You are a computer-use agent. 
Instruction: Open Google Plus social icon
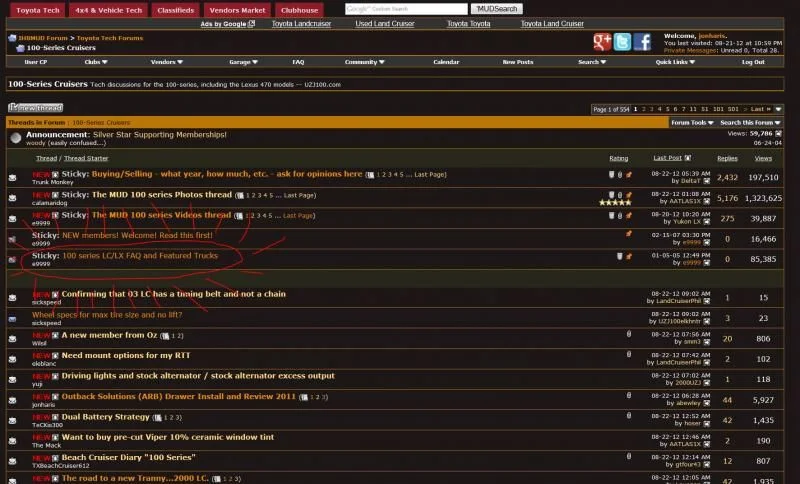pyautogui.click(x=602, y=42)
